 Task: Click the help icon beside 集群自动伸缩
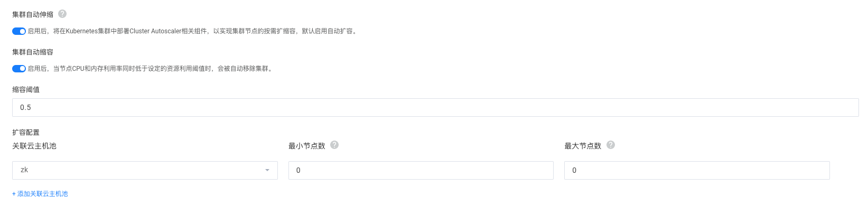pos(62,14)
